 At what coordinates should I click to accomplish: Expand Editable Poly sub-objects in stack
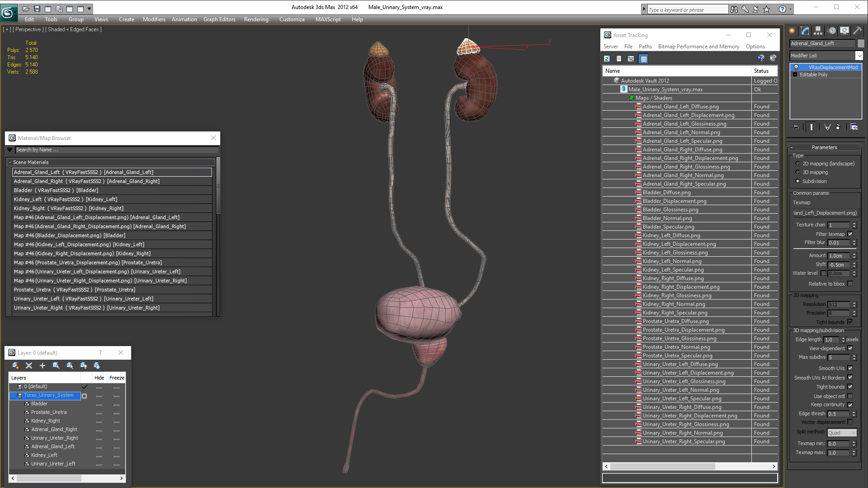point(795,75)
